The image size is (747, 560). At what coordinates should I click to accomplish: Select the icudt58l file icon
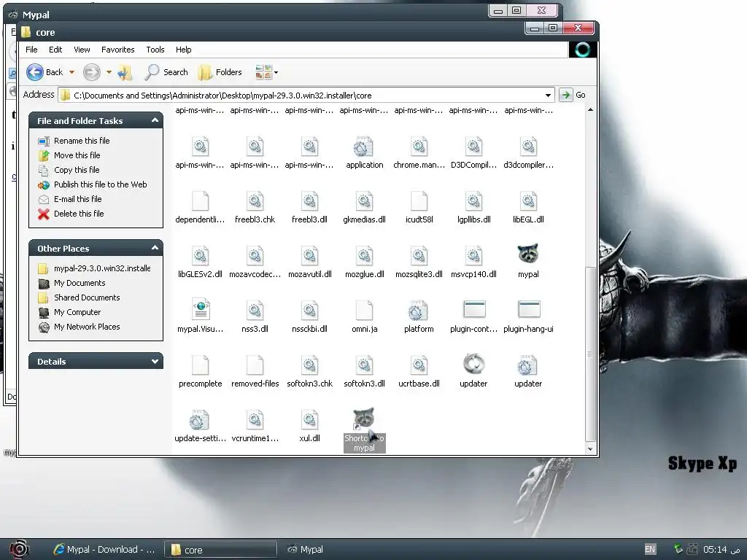[419, 201]
